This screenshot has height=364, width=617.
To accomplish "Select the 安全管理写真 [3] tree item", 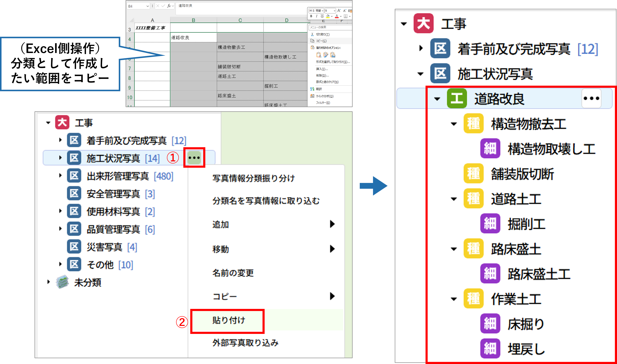I will [113, 194].
